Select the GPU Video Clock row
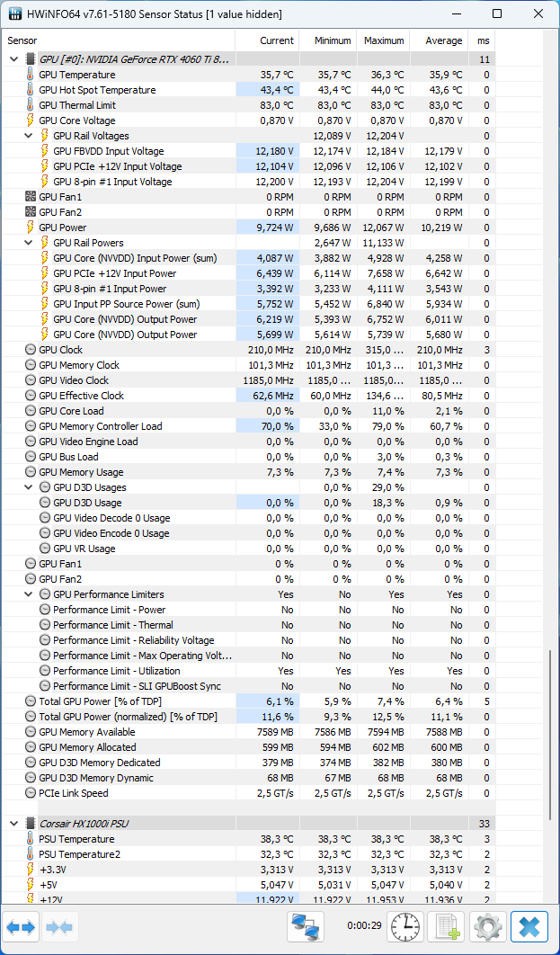This screenshot has width=560, height=955. [x=248, y=380]
